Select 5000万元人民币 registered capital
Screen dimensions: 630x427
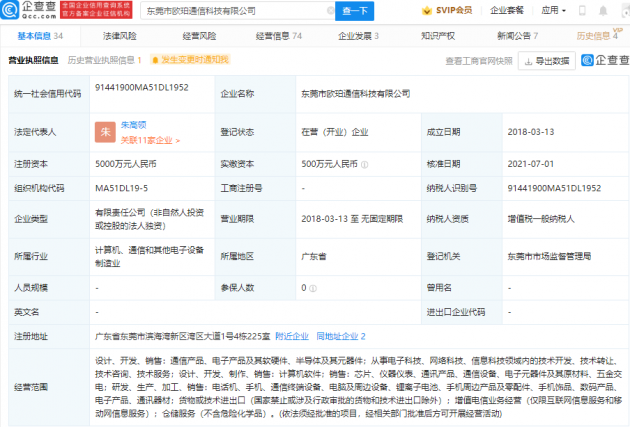125,164
